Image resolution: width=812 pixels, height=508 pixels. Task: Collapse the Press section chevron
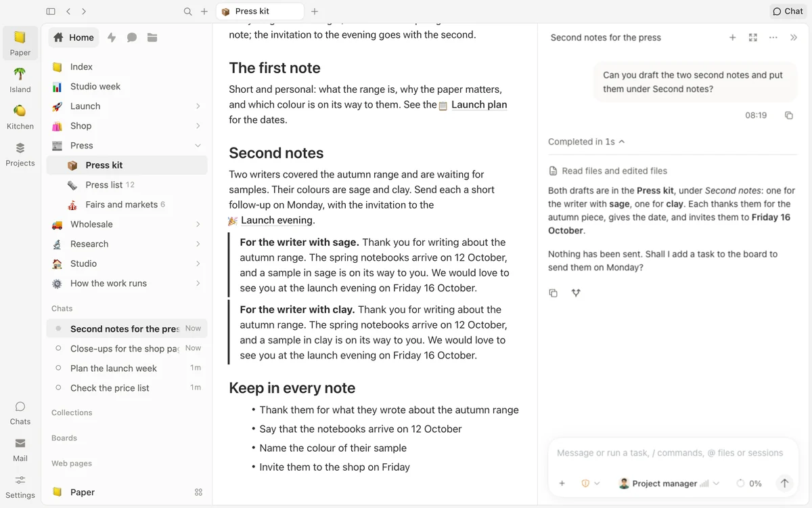[198, 146]
